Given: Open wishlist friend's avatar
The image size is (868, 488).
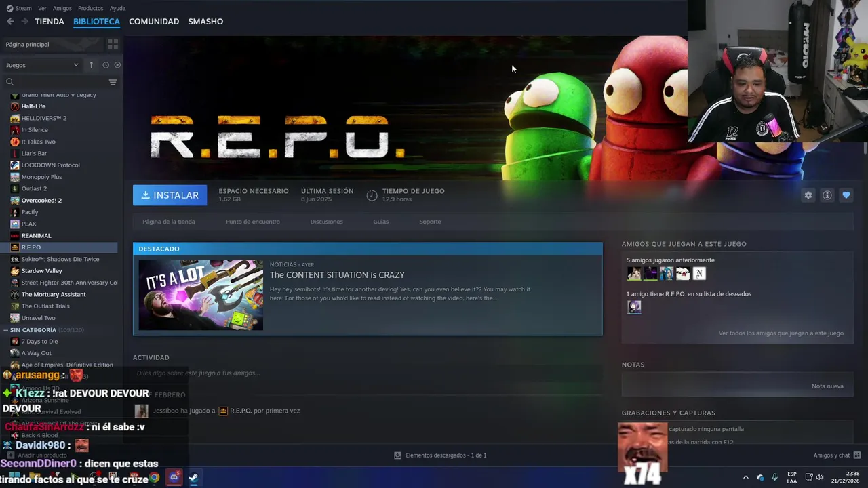Looking at the screenshot, I should tap(634, 307).
